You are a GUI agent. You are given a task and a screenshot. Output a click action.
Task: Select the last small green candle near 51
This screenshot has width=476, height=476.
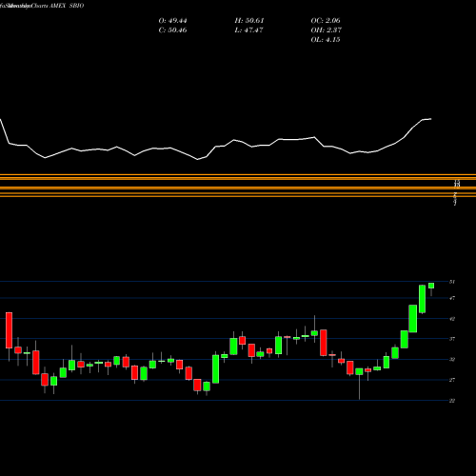pos(431,286)
